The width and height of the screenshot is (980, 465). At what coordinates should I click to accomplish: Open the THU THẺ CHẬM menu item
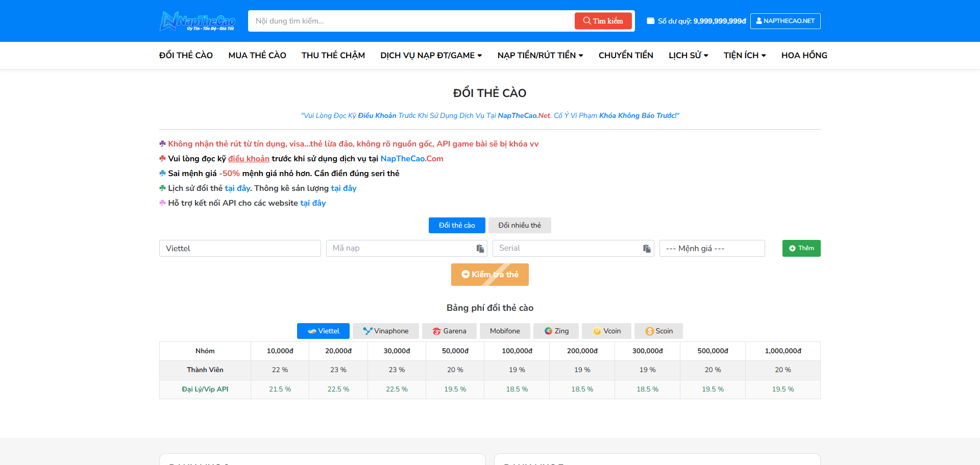coord(333,55)
